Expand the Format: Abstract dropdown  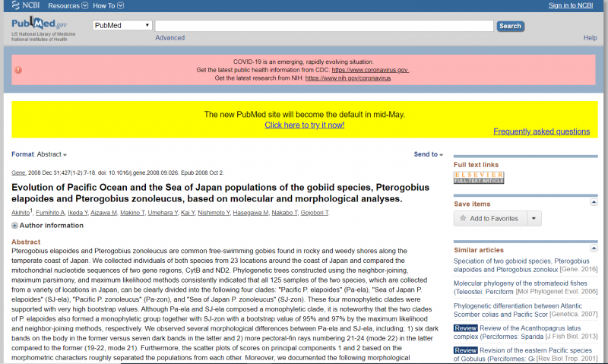[x=39, y=154]
